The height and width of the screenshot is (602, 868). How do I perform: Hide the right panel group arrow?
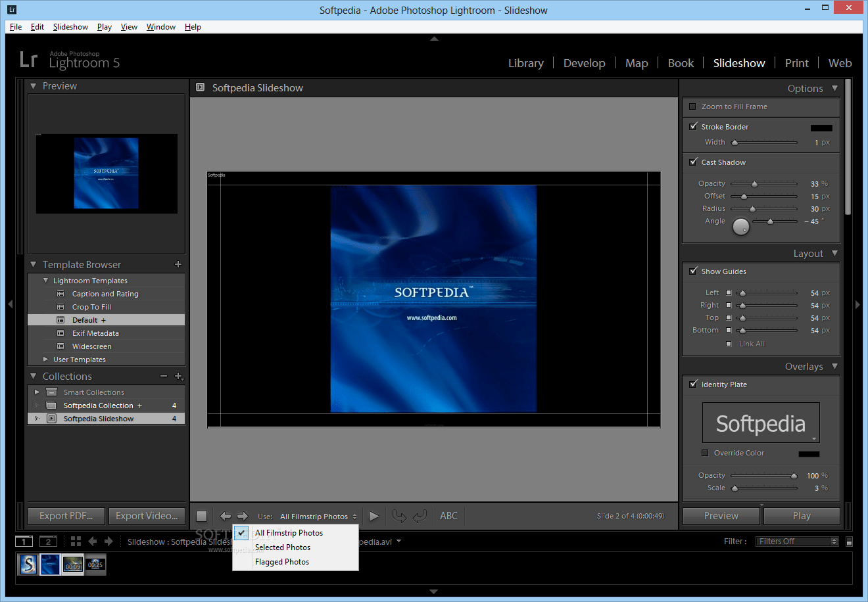coord(857,304)
